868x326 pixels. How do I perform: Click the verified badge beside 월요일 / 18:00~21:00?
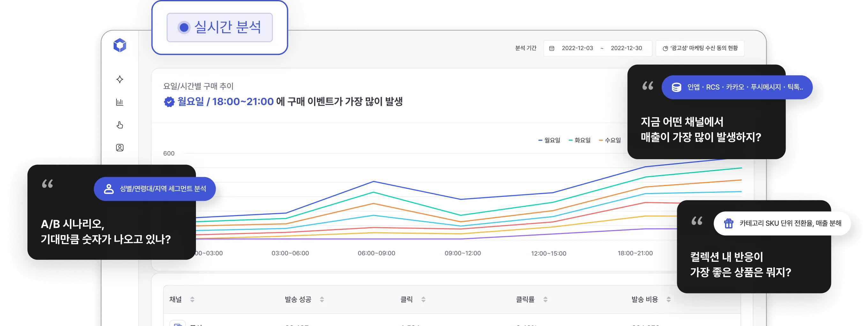[169, 102]
